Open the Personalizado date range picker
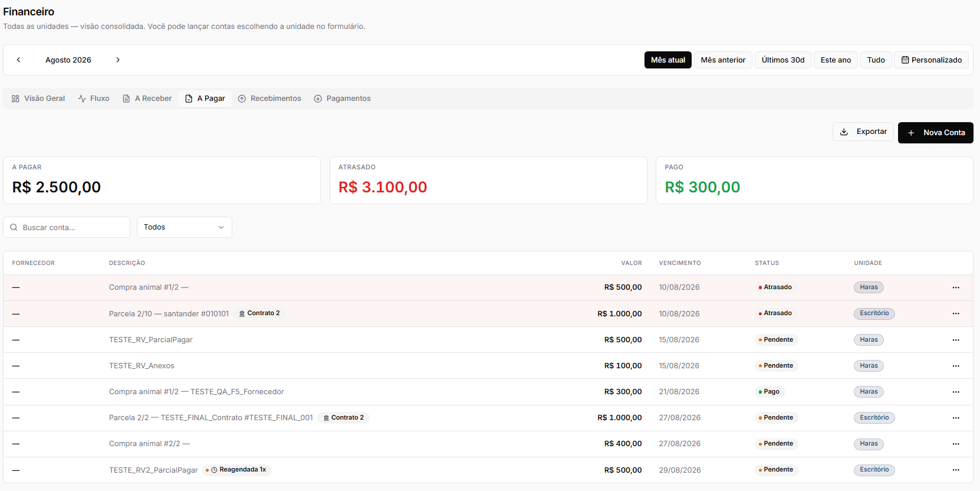Screen dimensions: 980x491 coord(932,60)
